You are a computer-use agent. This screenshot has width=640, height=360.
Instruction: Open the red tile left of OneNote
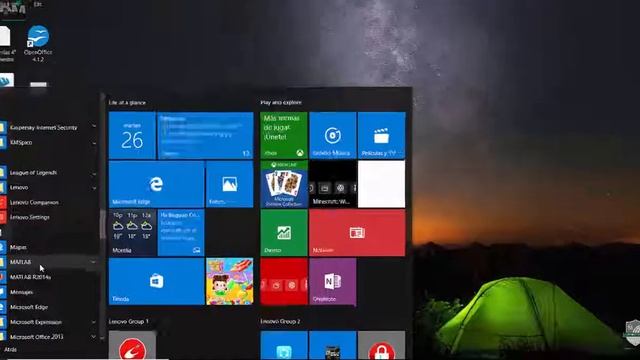pos(284,281)
